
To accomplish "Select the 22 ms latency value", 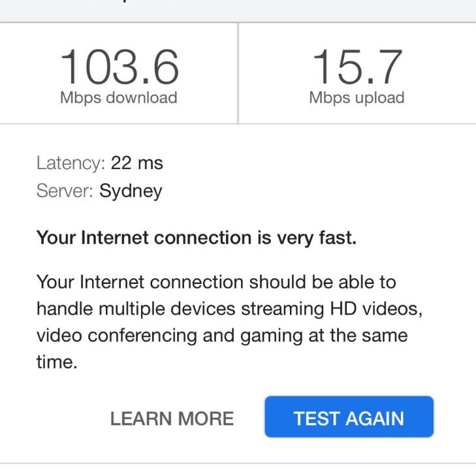I will point(137,163).
